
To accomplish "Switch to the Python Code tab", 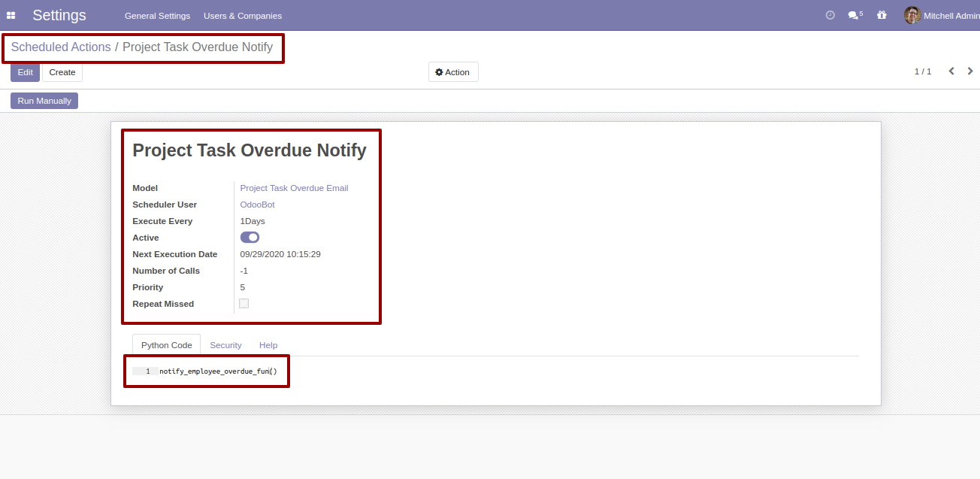I will click(166, 345).
